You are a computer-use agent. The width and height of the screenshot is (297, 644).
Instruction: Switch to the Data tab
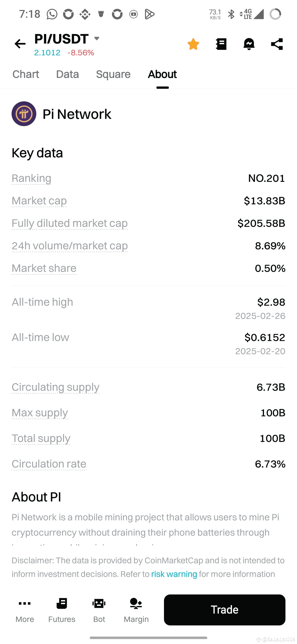[x=67, y=74]
